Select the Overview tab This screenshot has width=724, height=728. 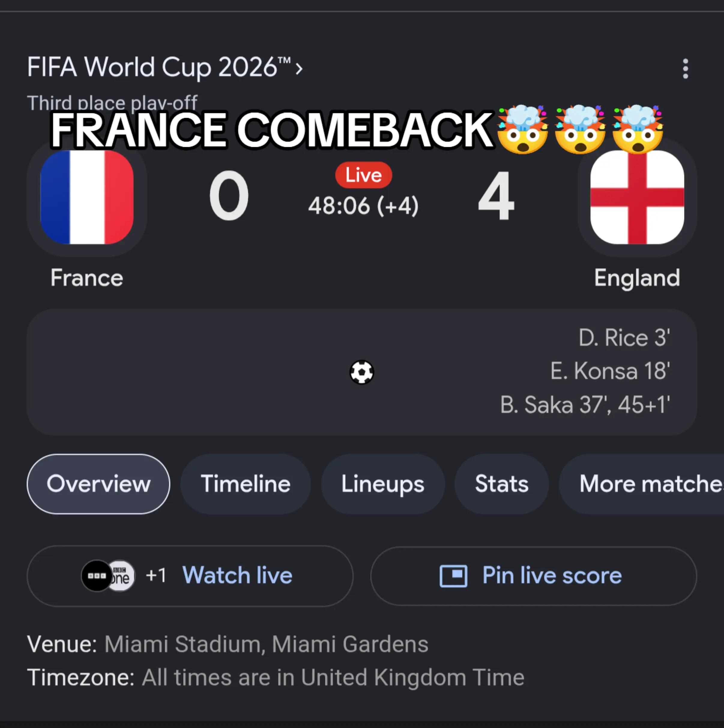pos(98,484)
